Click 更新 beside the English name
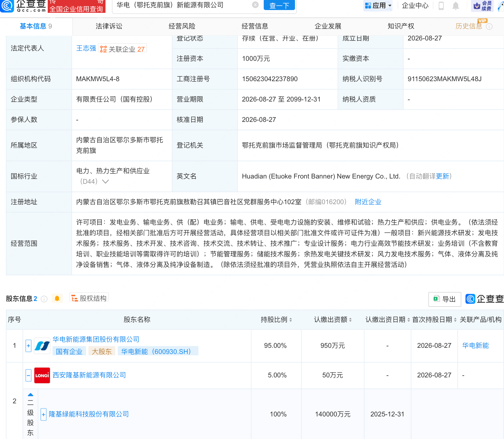The image size is (504, 439). (x=442, y=176)
